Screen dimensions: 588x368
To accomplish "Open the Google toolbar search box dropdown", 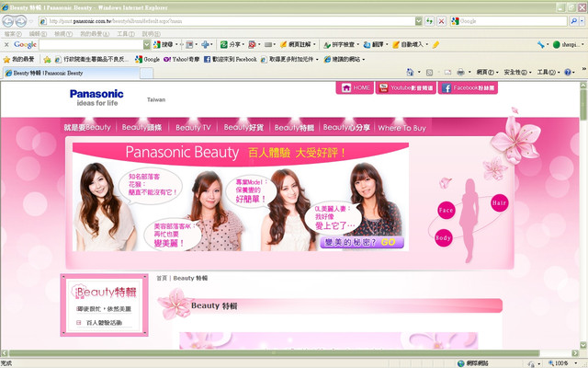I will coord(147,44).
